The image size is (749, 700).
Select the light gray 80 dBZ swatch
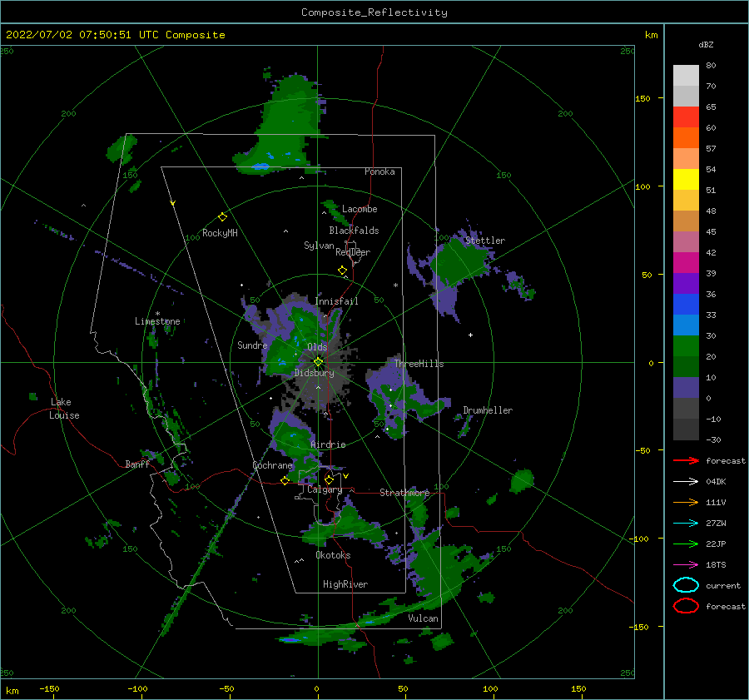[x=686, y=75]
